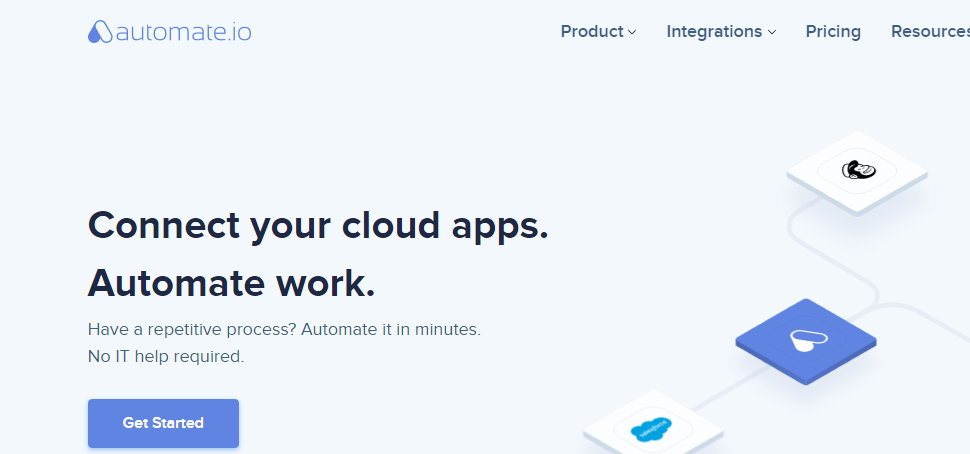The width and height of the screenshot is (970, 454).
Task: Go to the Pricing page
Action: click(833, 32)
